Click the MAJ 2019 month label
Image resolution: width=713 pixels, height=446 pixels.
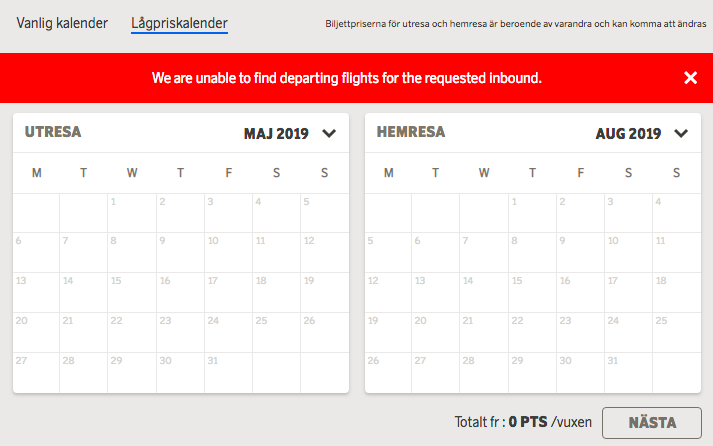tap(277, 134)
